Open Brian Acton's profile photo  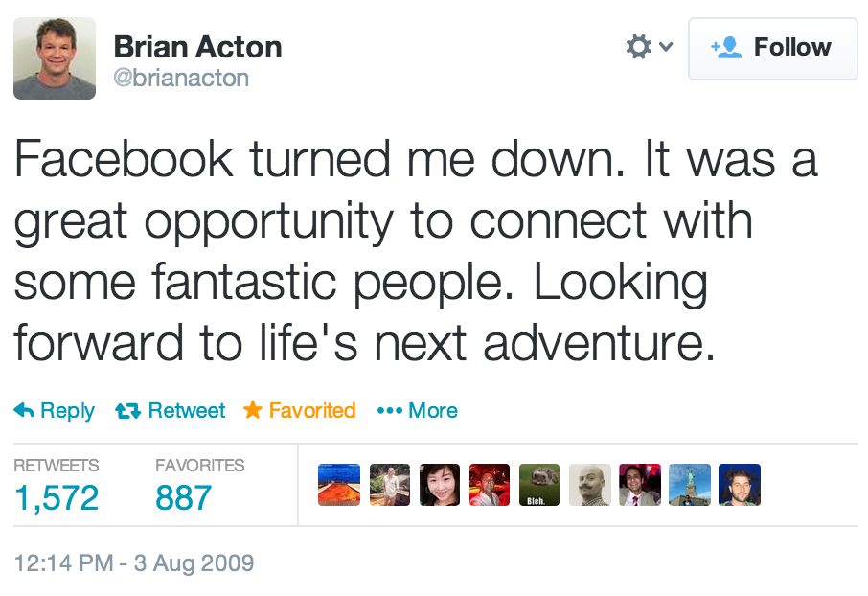pos(55,58)
